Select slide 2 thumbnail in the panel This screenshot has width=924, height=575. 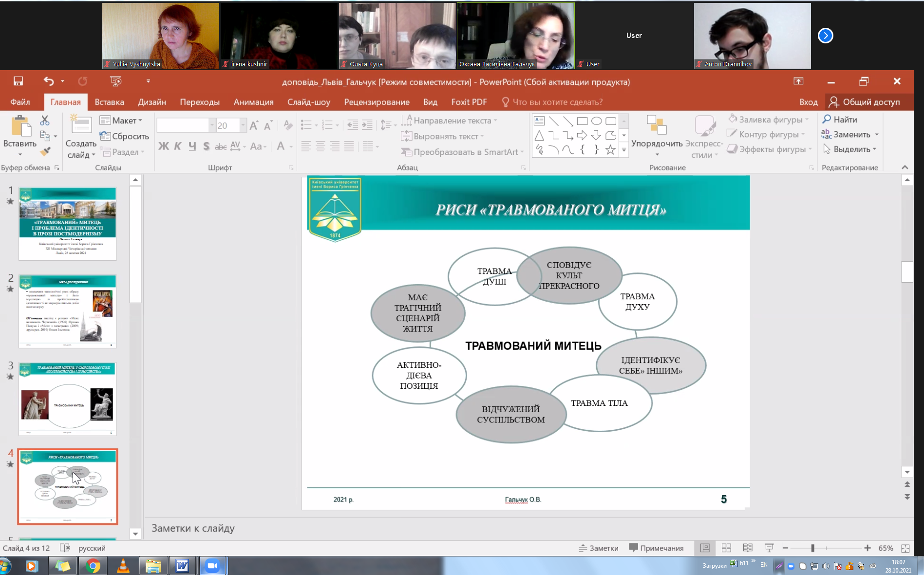[x=68, y=311]
